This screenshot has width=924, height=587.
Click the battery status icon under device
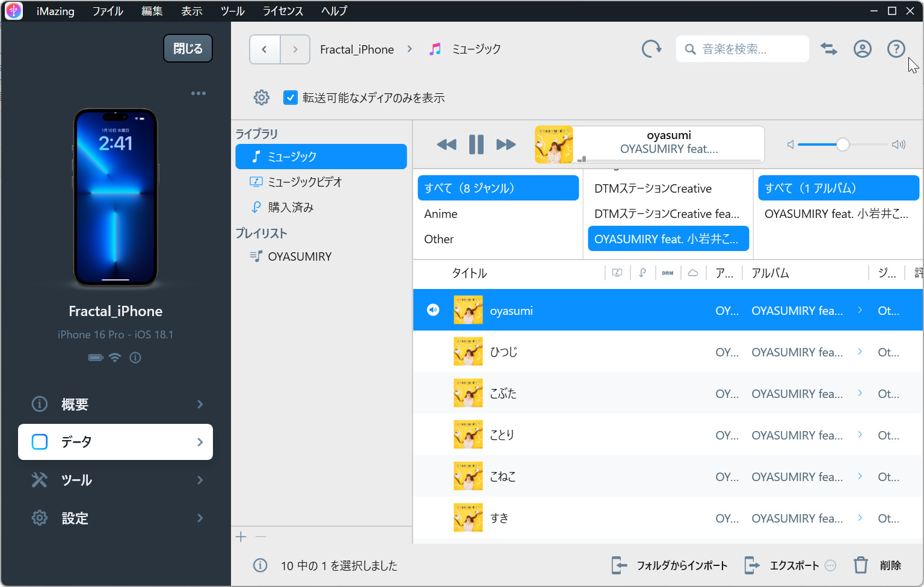tap(96, 358)
